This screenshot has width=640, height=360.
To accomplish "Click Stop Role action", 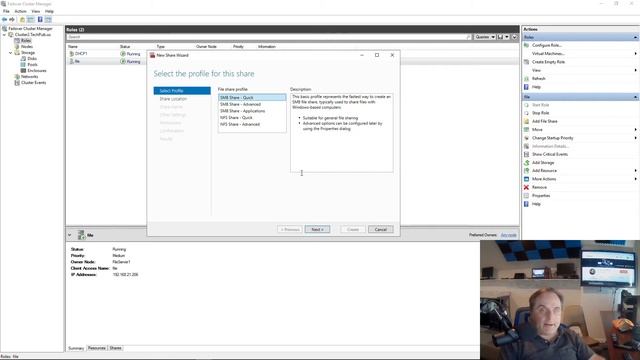I will (x=540, y=113).
